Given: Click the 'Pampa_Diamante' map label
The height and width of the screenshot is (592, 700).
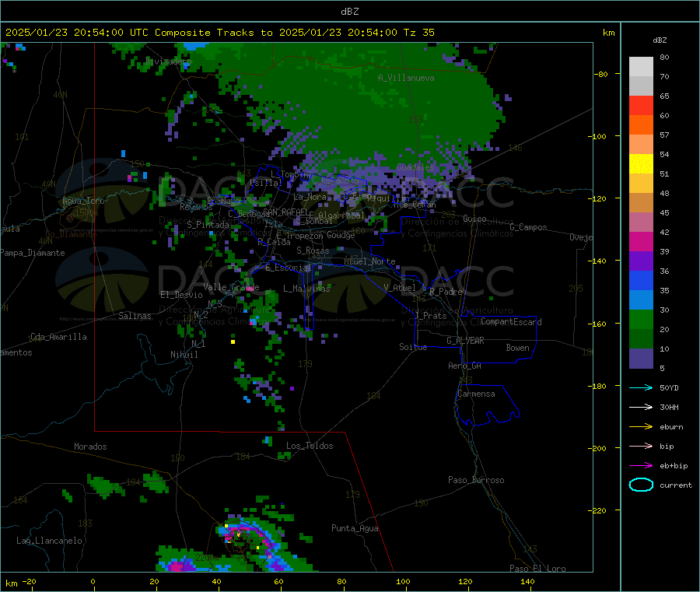Looking at the screenshot, I should coord(33,253).
